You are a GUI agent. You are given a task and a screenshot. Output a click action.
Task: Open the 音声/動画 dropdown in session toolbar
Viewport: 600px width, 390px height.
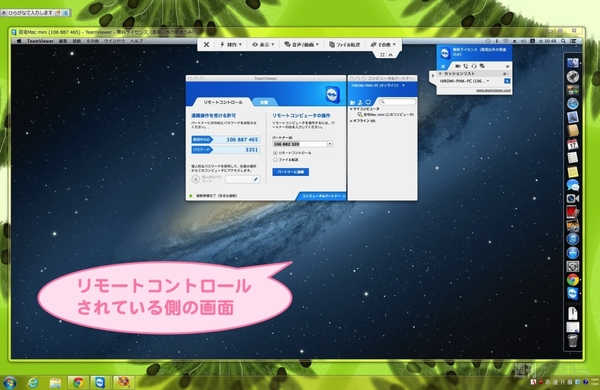(302, 44)
